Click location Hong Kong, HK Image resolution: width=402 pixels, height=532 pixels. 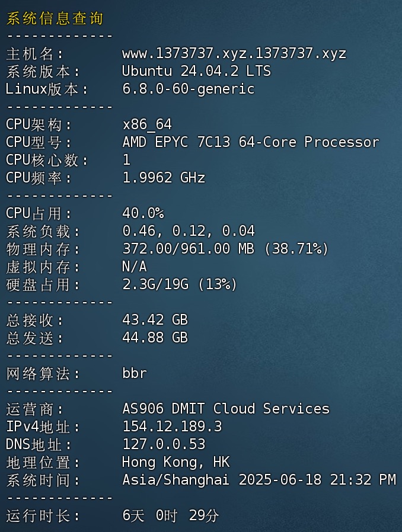[176, 462]
